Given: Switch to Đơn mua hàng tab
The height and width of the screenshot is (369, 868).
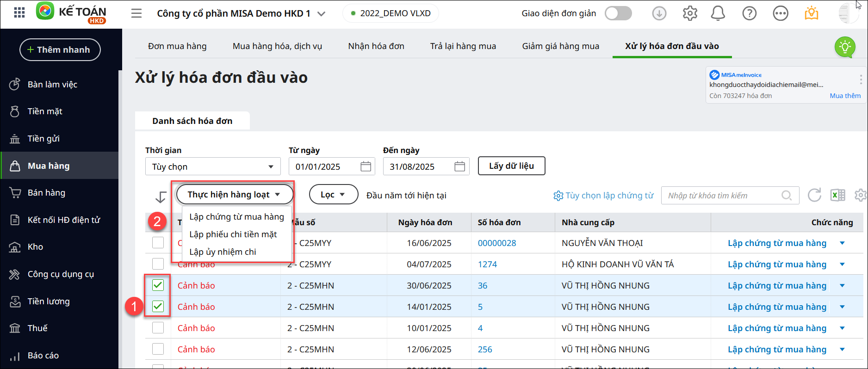Looking at the screenshot, I should [177, 46].
